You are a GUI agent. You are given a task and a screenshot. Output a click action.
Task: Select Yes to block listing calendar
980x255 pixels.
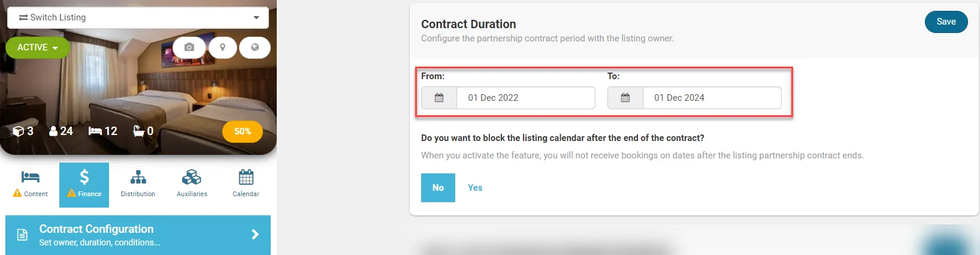(475, 188)
